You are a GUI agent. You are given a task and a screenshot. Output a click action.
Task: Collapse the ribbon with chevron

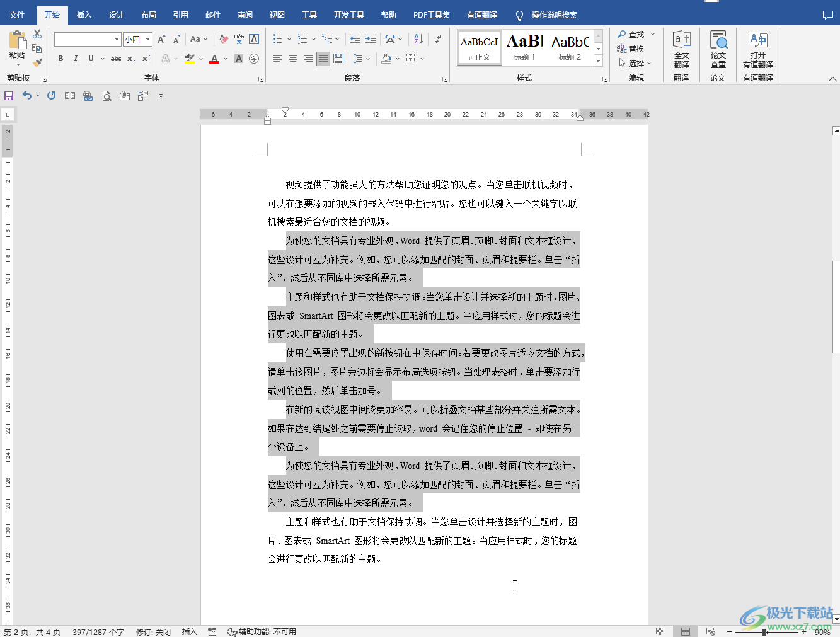tap(832, 79)
